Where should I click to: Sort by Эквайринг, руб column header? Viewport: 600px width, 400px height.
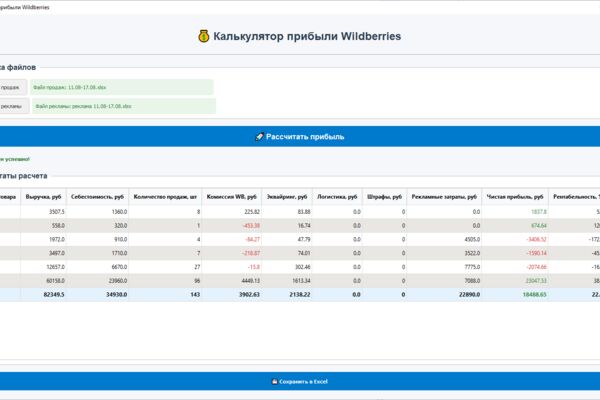point(287,197)
